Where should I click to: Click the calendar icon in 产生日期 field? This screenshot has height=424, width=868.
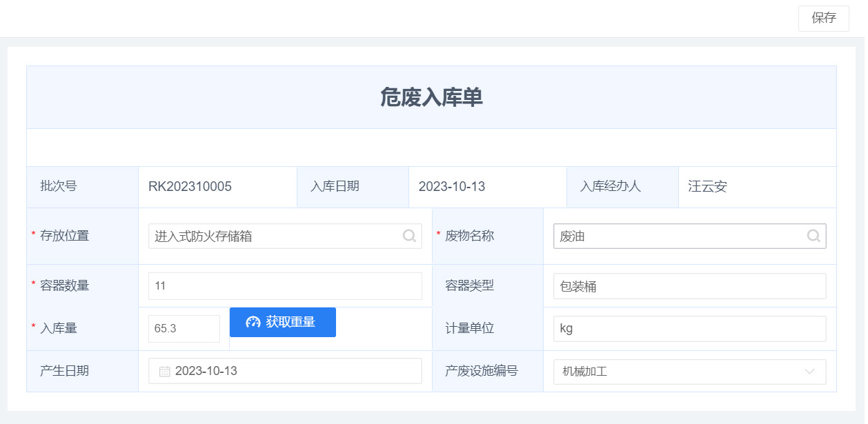(x=164, y=371)
